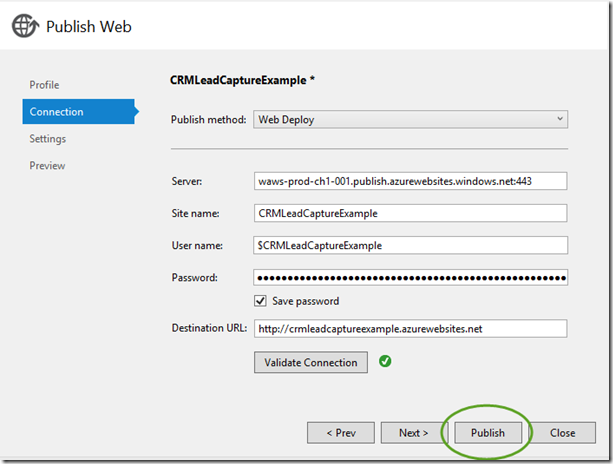
Task: Click the User name: label
Action: [x=197, y=245]
